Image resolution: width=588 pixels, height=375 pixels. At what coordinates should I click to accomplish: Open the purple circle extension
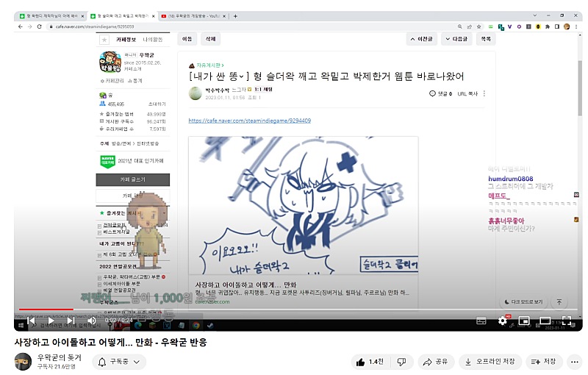coord(519,26)
